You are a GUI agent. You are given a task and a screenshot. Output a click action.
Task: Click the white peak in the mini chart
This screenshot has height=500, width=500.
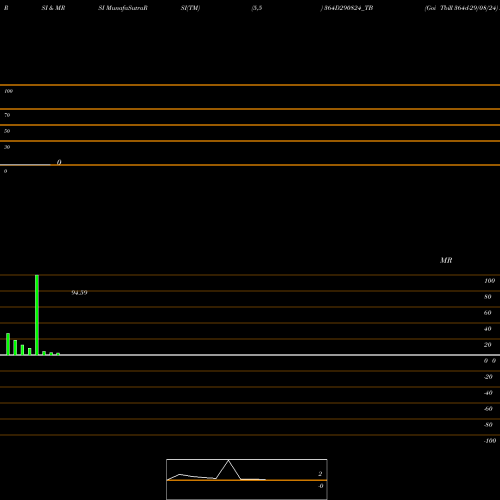tap(228, 461)
